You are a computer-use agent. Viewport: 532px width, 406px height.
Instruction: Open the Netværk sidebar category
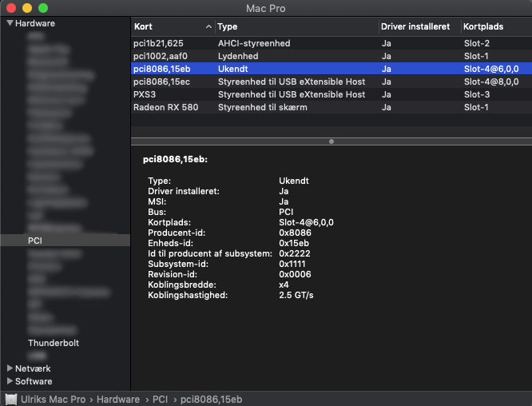click(x=33, y=368)
